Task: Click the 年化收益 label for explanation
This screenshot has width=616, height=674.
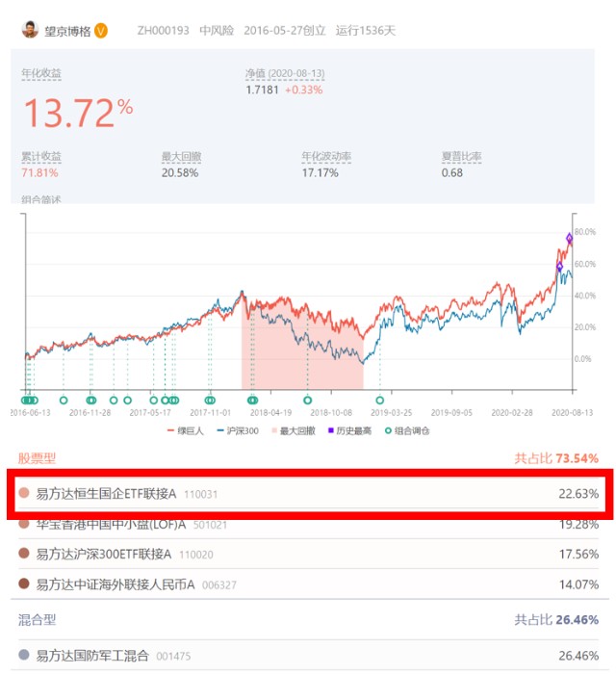Action: coord(40,73)
